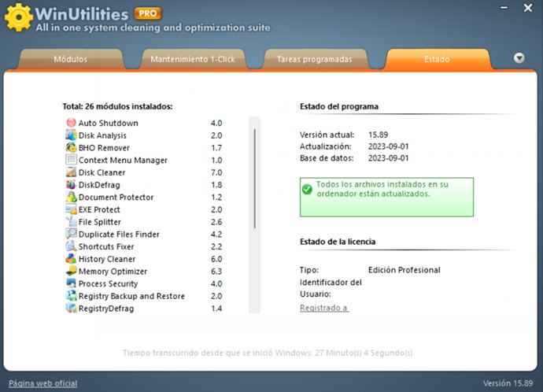The width and height of the screenshot is (543, 392).
Task: Select the Disk Analysis text row
Action: (102, 135)
